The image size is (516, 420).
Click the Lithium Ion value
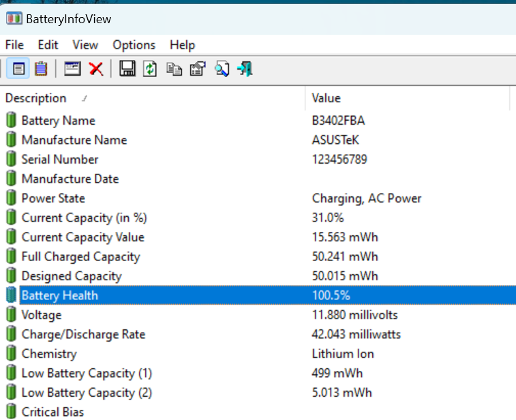[343, 353]
